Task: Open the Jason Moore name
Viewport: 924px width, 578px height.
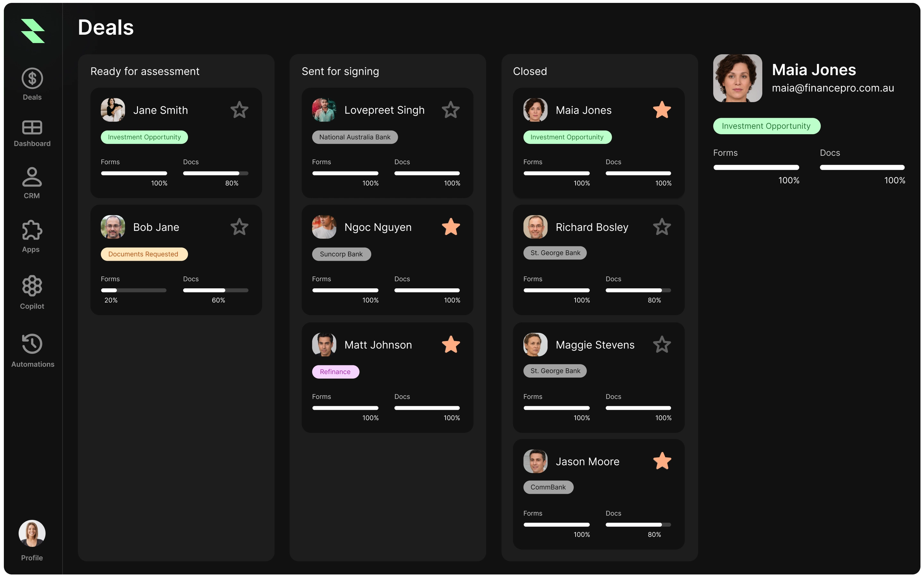Action: point(587,462)
